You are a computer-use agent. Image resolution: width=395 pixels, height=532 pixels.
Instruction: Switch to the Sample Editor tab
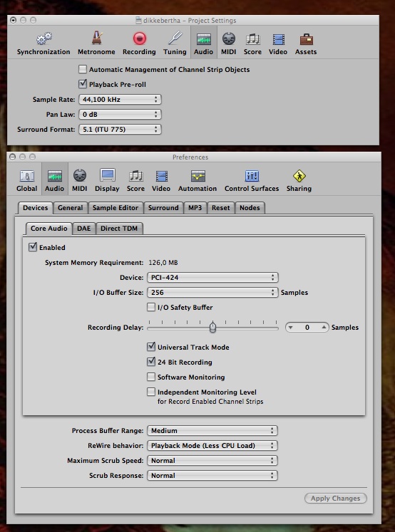[116, 208]
